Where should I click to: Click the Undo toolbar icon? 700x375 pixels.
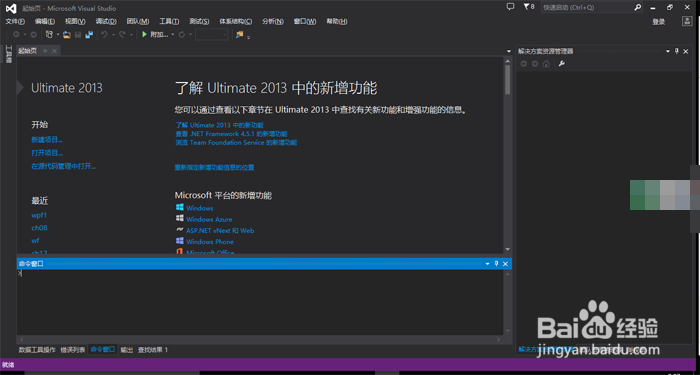click(x=104, y=34)
